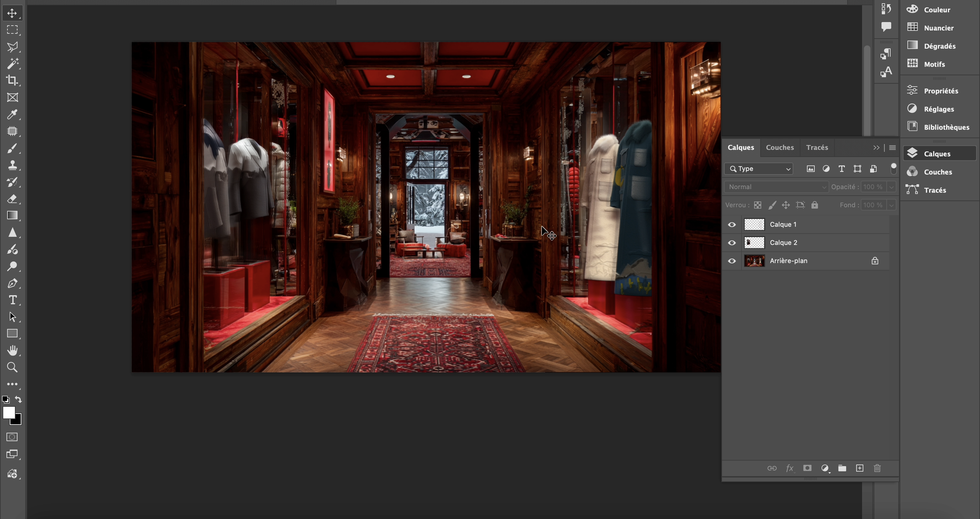Select the Eyedropper tool
Viewport: 980px width, 519px height.
[x=12, y=114]
